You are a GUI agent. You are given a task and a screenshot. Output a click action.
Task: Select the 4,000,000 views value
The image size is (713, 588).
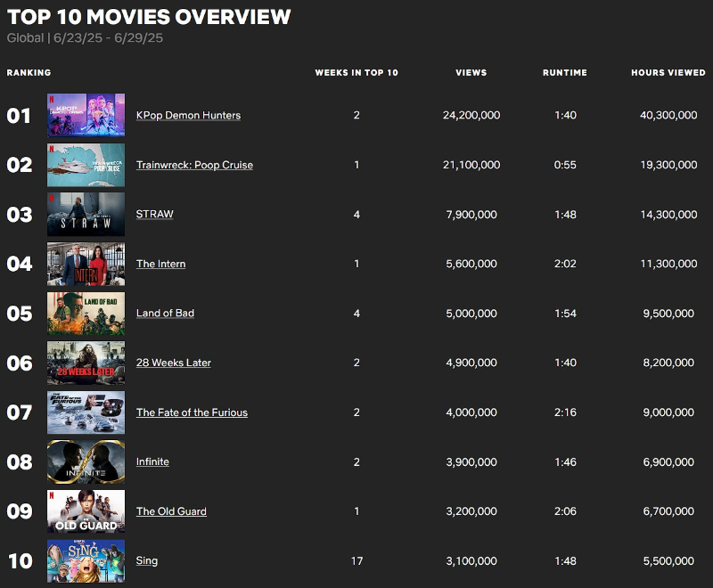tap(471, 412)
